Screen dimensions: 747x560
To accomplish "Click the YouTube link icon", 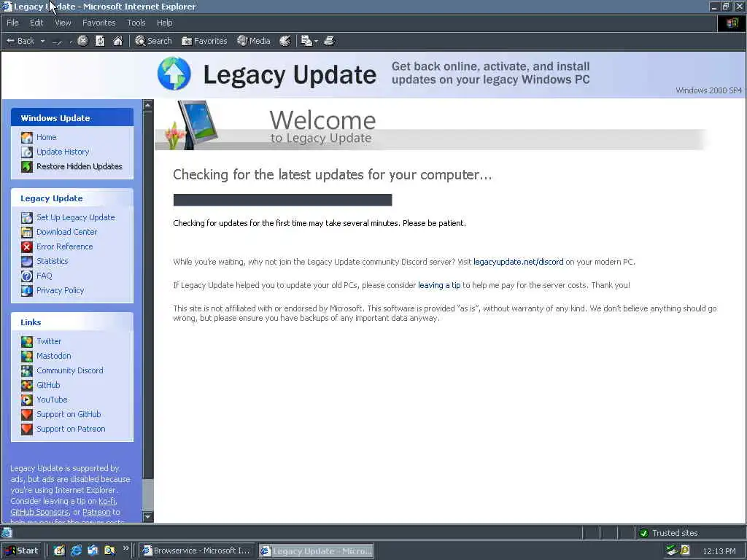I will pos(27,400).
